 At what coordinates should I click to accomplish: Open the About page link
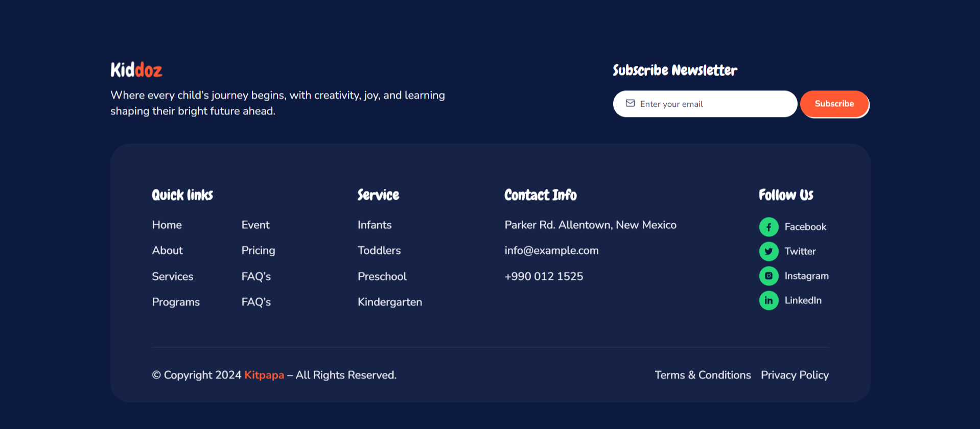[167, 251]
